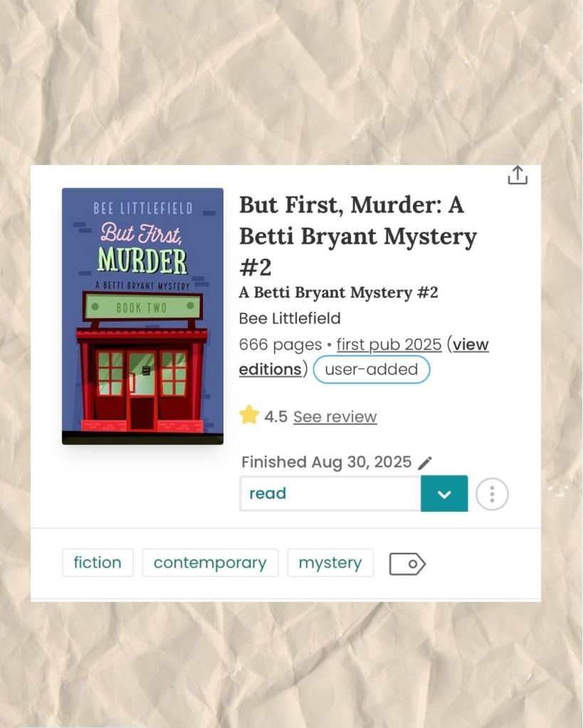Expand the reading status dropdown arrow
The image size is (583, 728).
click(x=444, y=494)
